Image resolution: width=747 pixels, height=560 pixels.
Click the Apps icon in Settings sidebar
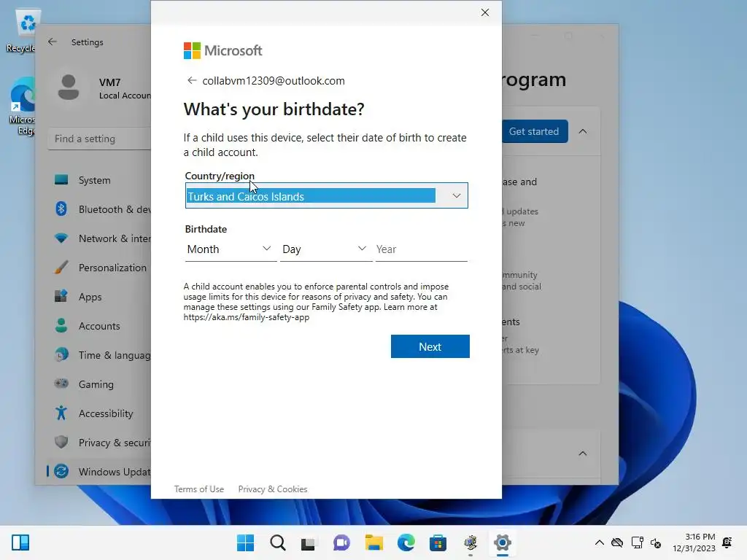pos(61,296)
